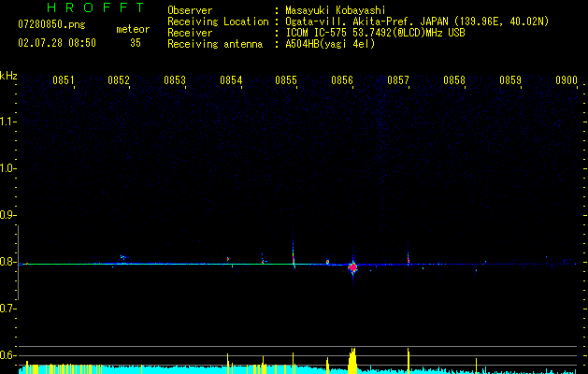Click the kHz axis label
588x374 pixels.
tap(8, 76)
